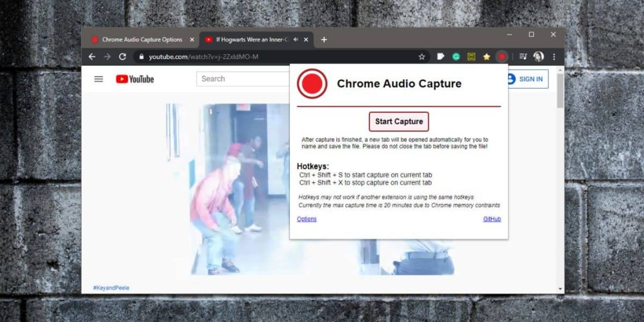Click the Chrome Audio Capture extension toolbar icon
644x322 pixels.
[x=501, y=57]
